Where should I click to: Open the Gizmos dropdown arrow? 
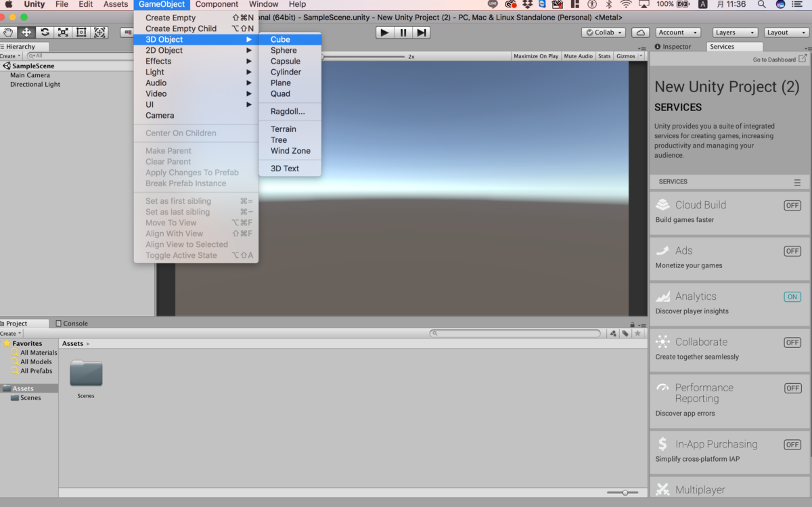[x=641, y=56]
